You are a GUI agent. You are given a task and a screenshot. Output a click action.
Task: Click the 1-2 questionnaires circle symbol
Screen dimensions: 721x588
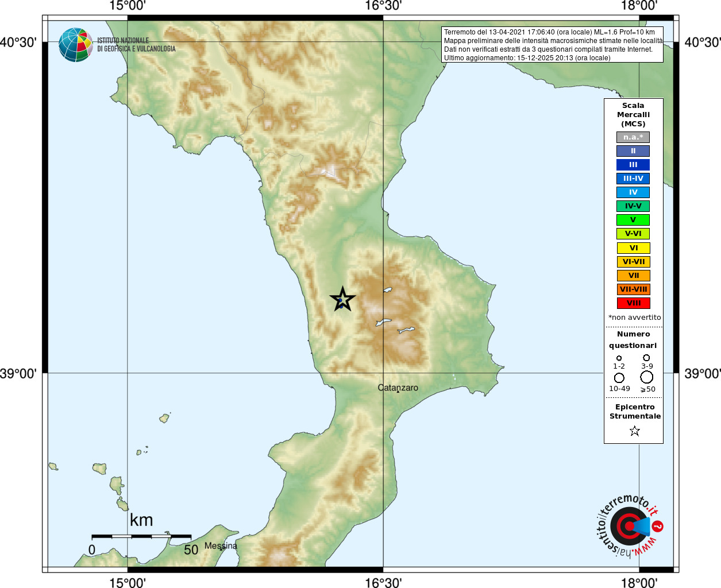click(x=619, y=358)
